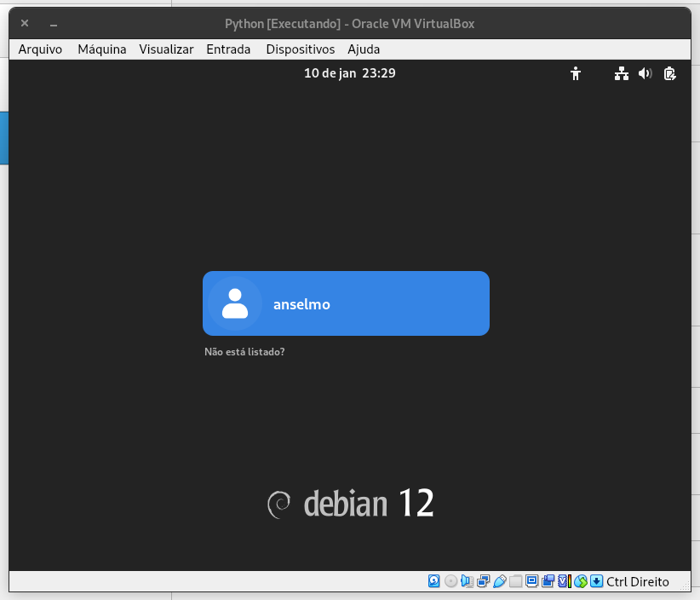Image resolution: width=700 pixels, height=600 pixels.
Task: Open the accessibility menu icon
Action: [x=576, y=73]
